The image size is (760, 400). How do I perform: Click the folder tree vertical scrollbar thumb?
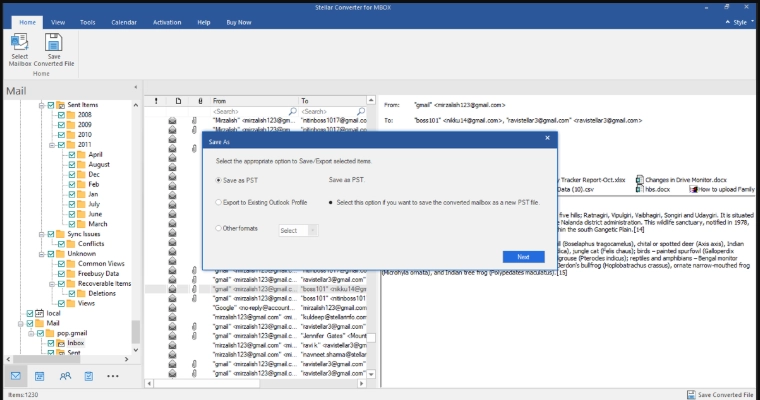point(136,332)
